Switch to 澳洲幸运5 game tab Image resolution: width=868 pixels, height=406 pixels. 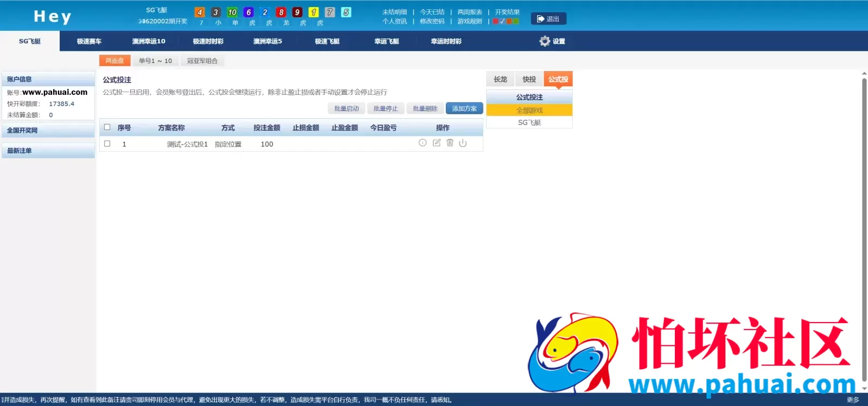267,41
